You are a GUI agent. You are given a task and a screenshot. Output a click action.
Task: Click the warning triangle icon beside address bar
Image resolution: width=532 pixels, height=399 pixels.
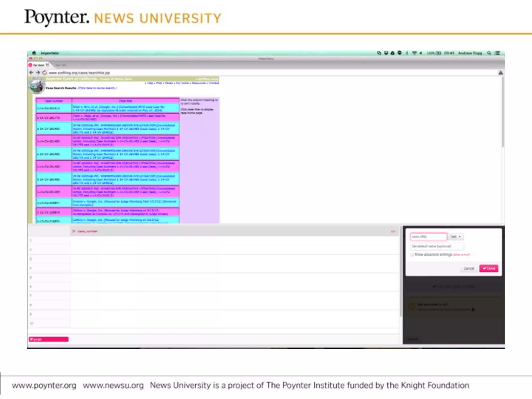click(501, 73)
